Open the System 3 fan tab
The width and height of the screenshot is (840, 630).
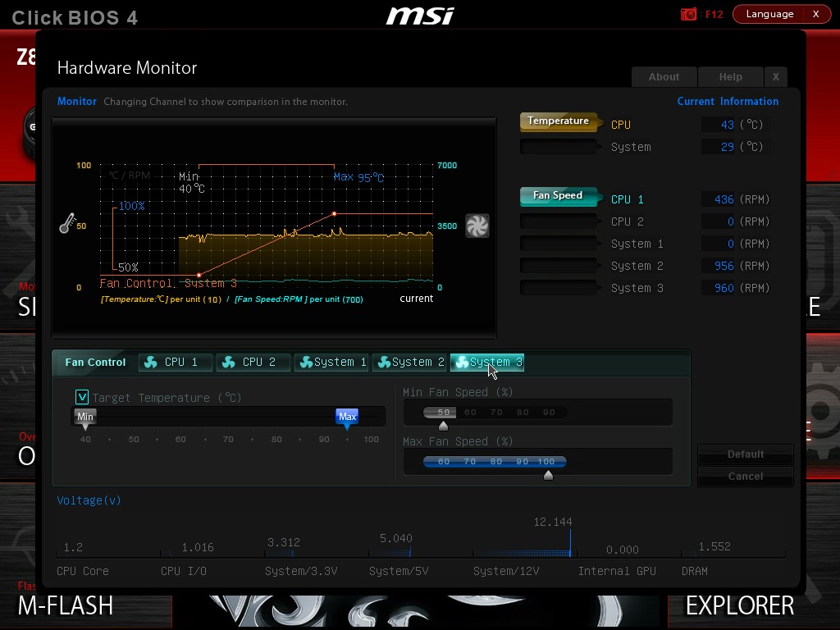click(x=487, y=362)
